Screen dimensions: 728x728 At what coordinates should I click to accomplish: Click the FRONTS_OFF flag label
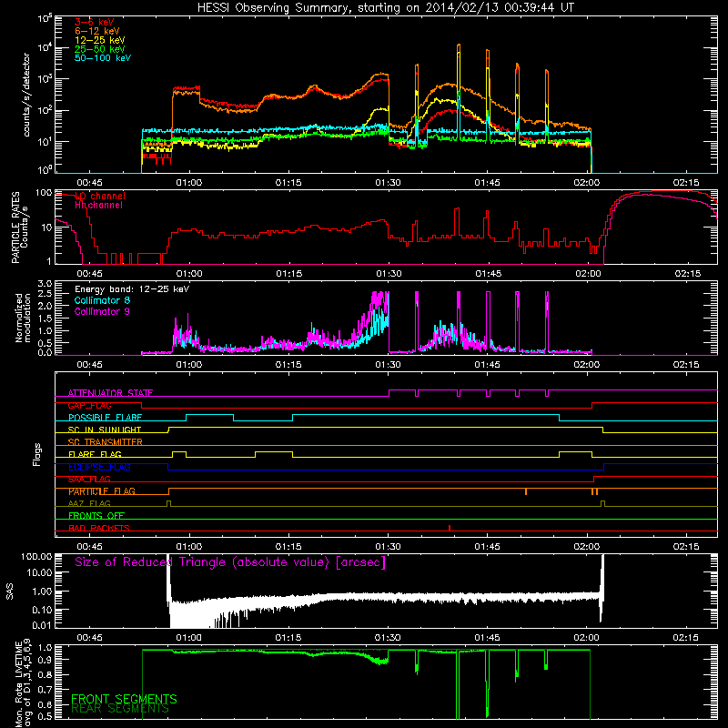pos(96,516)
